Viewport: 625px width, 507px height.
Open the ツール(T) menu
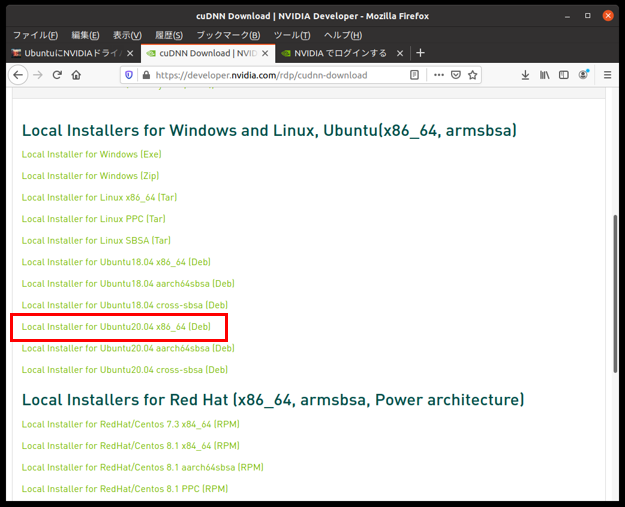tap(292, 35)
